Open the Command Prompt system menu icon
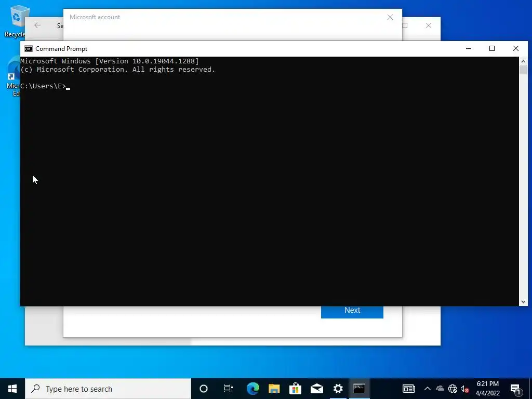 tap(29, 49)
